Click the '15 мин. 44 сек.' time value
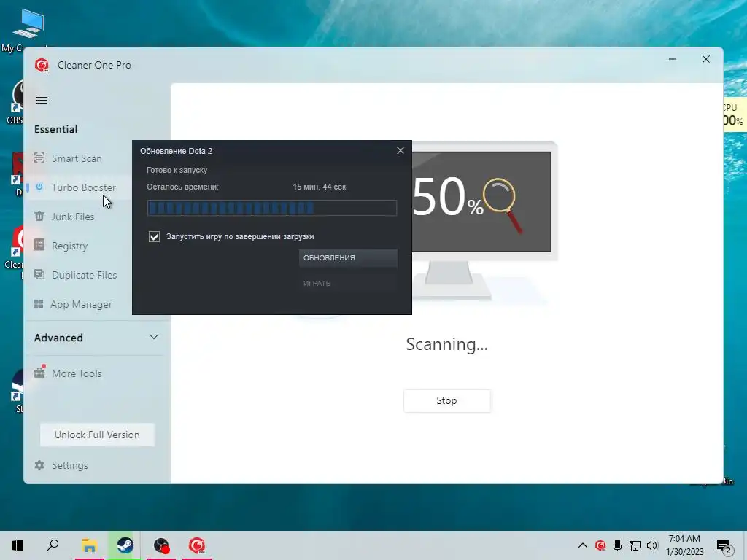Image resolution: width=747 pixels, height=560 pixels. 320,187
